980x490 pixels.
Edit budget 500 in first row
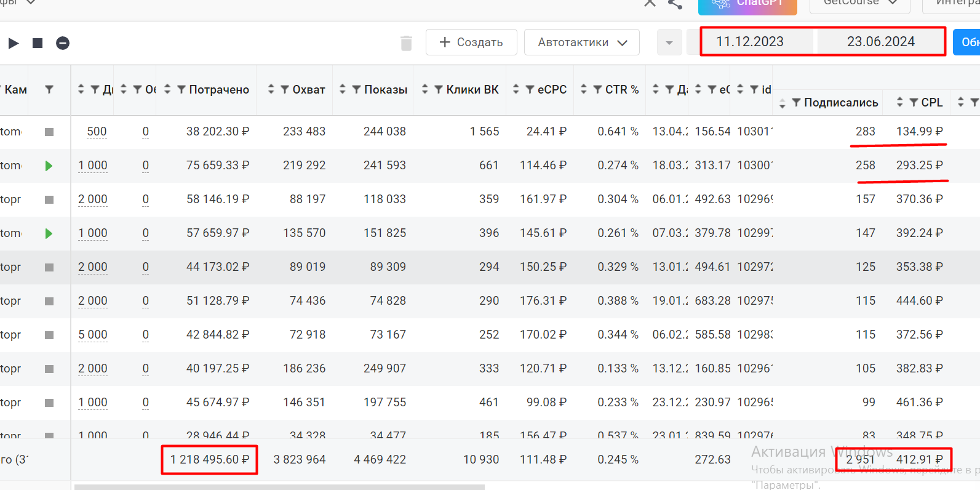(97, 132)
